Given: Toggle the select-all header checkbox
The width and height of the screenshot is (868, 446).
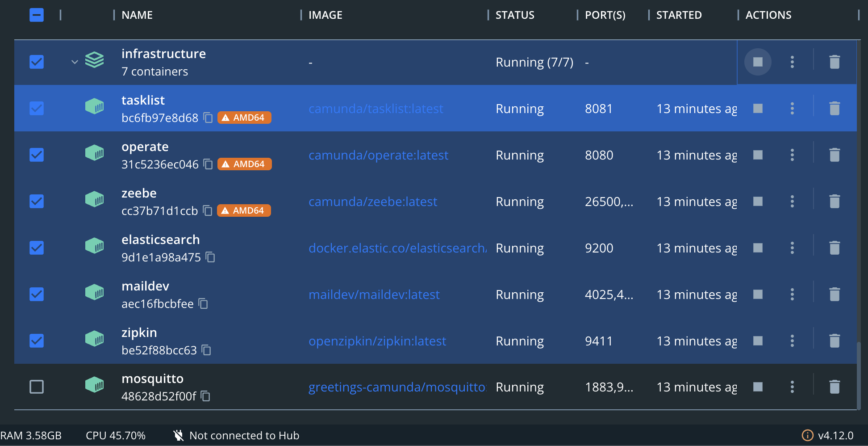Looking at the screenshot, I should coord(37,15).
